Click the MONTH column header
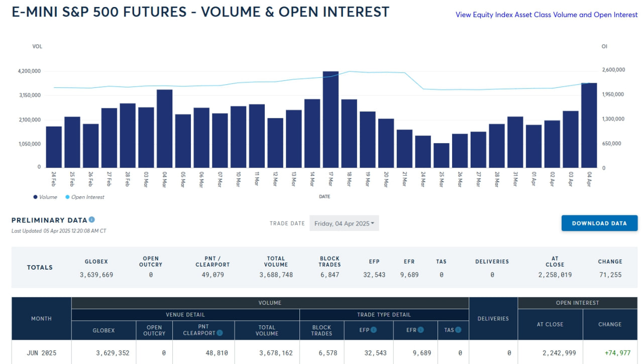Viewport: 643px width, 364px height. [x=41, y=318]
